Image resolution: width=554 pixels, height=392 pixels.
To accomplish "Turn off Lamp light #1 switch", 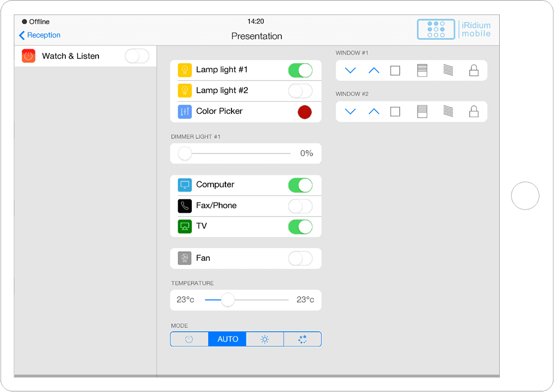I will pyautogui.click(x=300, y=70).
